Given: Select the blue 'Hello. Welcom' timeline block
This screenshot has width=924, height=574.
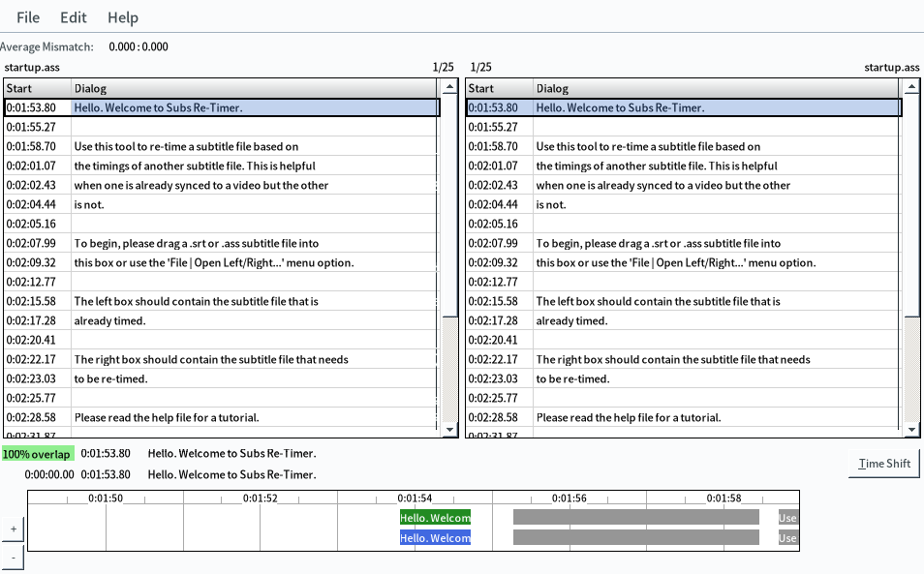Looking at the screenshot, I should [x=435, y=538].
